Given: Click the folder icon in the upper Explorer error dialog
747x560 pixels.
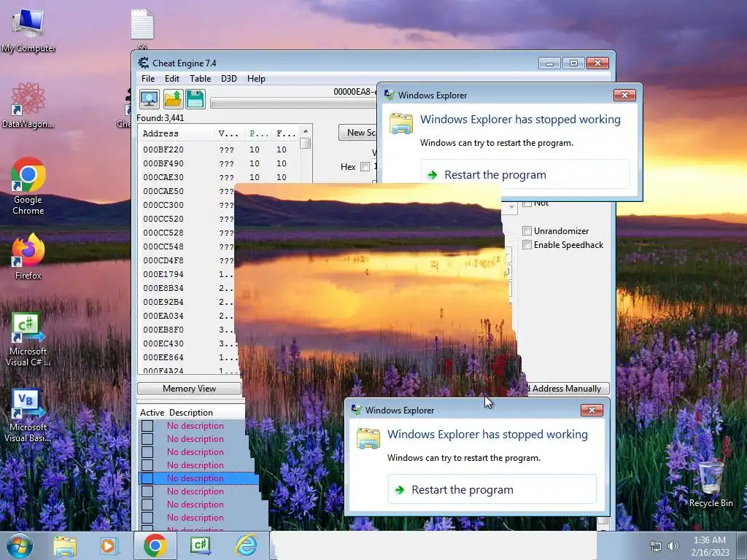Looking at the screenshot, I should 401,124.
